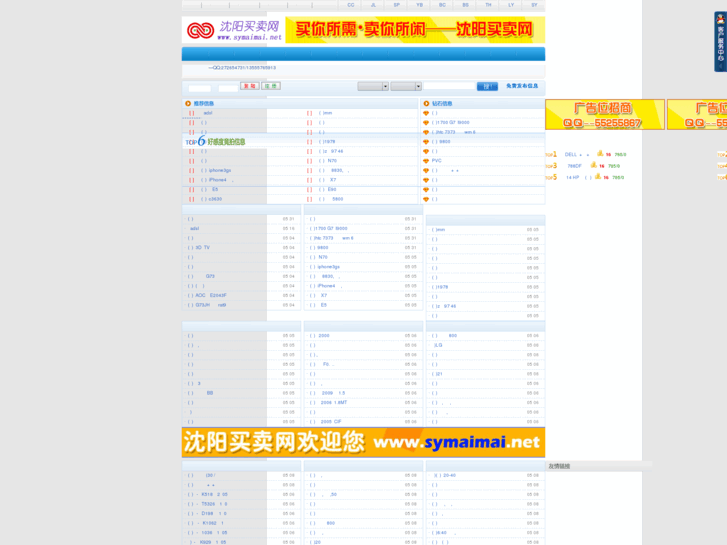Select the SP city tab
Image resolution: width=727 pixels, height=545 pixels.
click(396, 5)
